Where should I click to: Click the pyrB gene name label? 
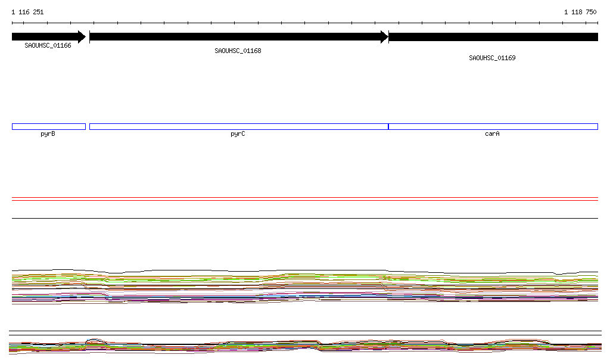(48, 134)
